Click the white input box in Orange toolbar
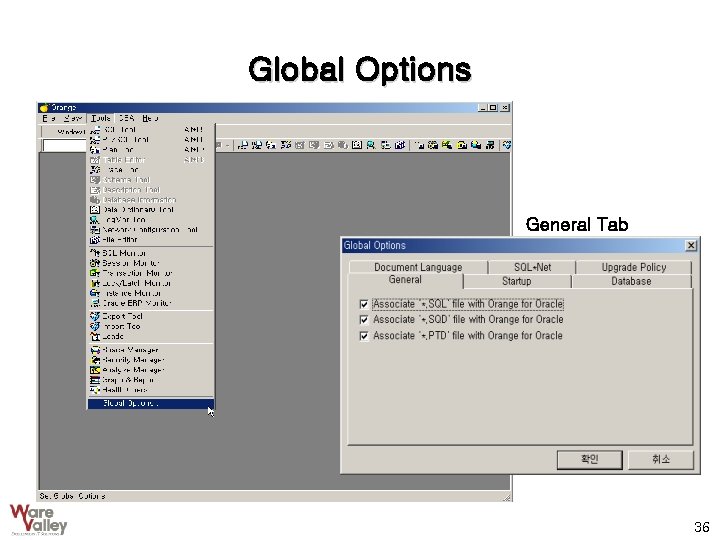 (x=64, y=145)
